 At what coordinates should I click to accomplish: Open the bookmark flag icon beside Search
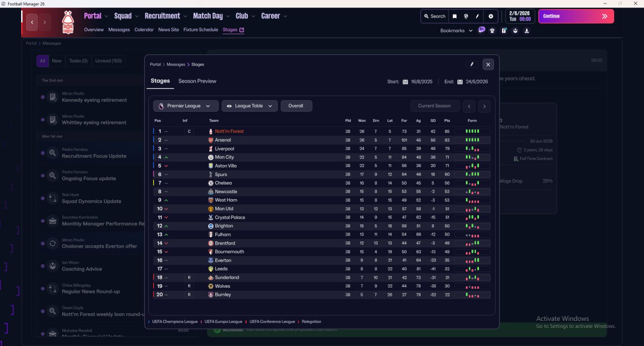pos(455,16)
